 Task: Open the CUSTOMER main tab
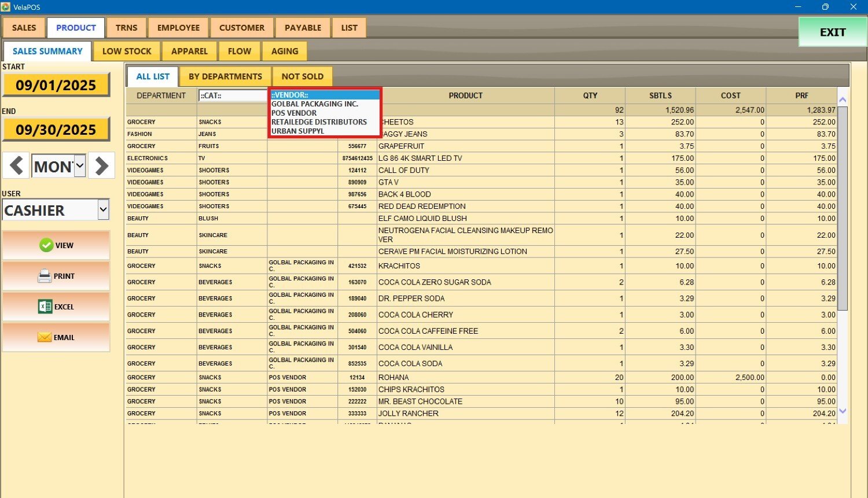[242, 28]
